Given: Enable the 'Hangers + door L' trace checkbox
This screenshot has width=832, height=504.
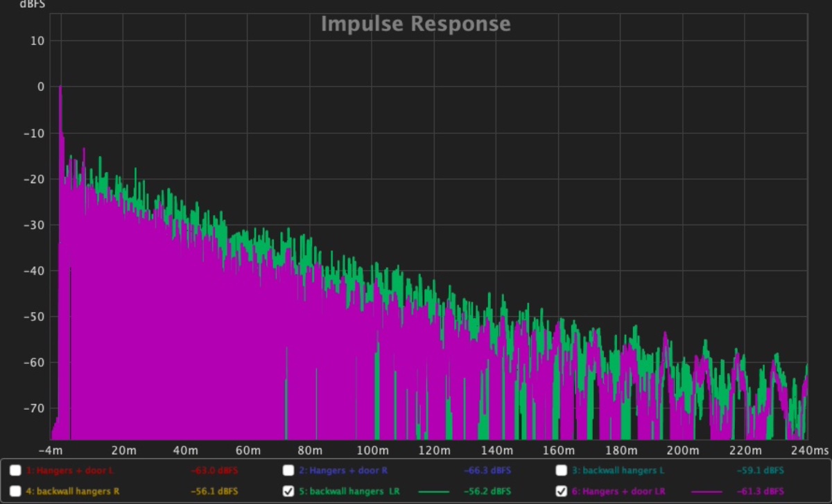Looking at the screenshot, I should pos(15,471).
